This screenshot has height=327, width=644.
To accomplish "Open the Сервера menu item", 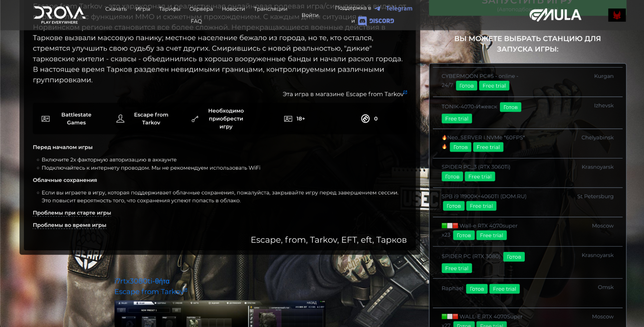I will 201,9.
